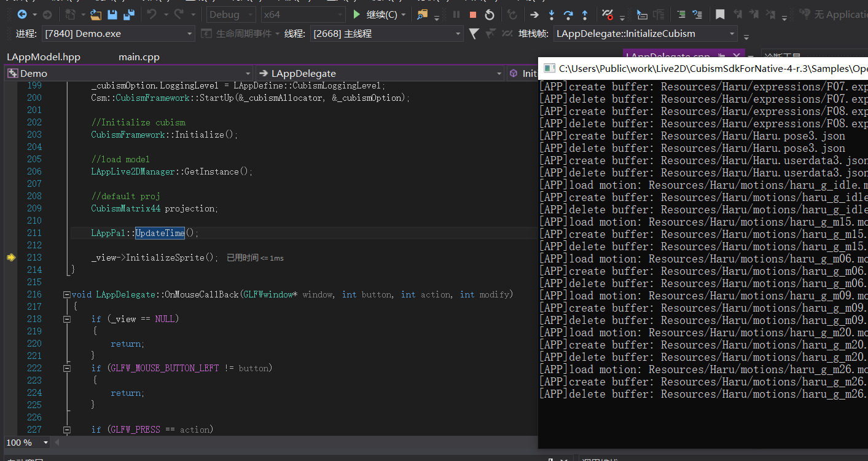Collapse the OnMouseCallBack function at line 216
868x461 pixels.
[66, 294]
